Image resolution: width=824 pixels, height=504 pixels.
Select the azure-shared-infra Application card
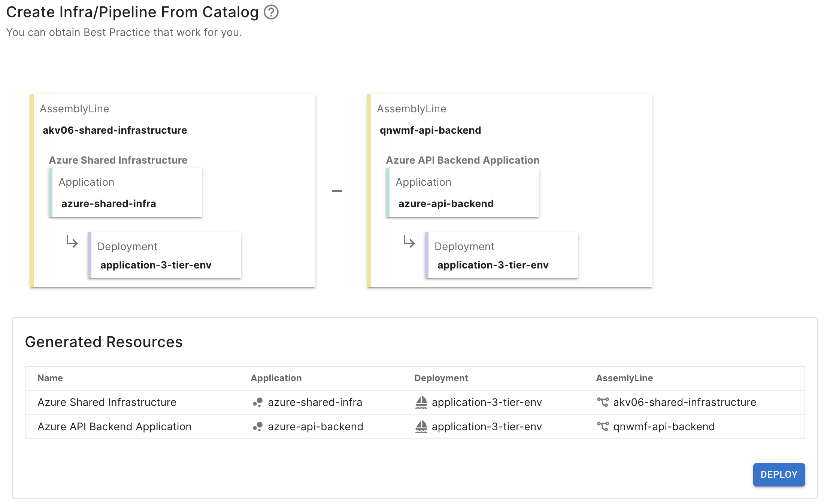pyautogui.click(x=126, y=193)
